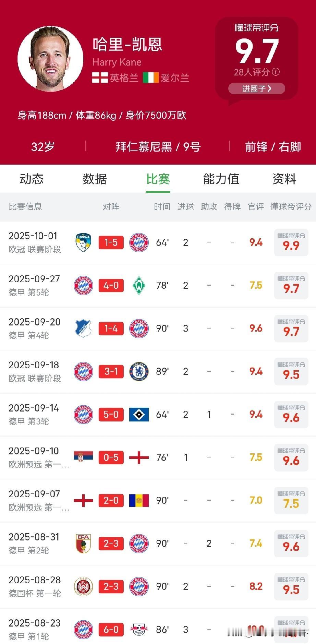Image resolution: width=316 pixels, height=644 pixels.
Task: Open the 1-5 score for 2025-10-01 match
Action: click(x=111, y=242)
